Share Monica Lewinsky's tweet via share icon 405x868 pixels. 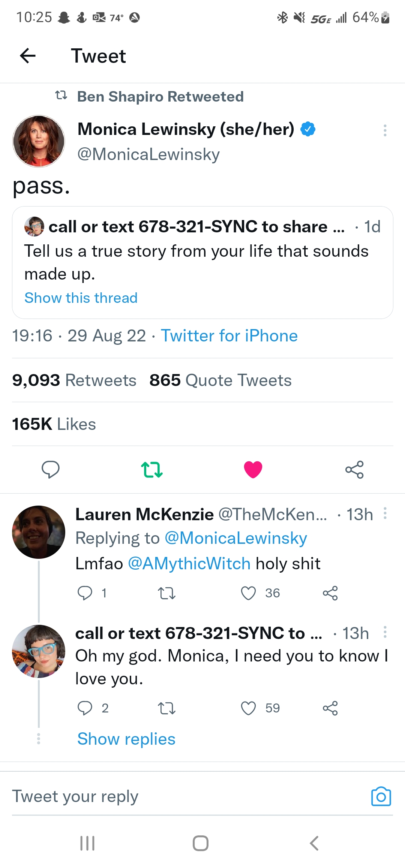(x=354, y=469)
